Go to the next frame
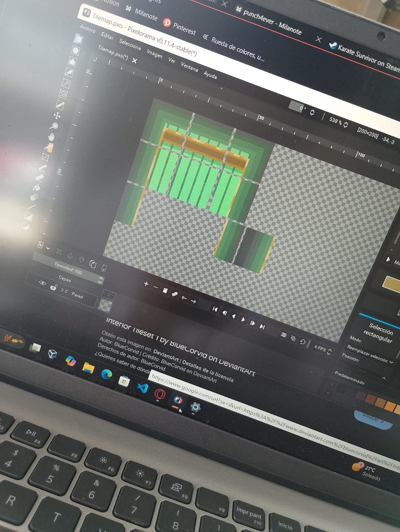The width and height of the screenshot is (400, 532). [252, 323]
